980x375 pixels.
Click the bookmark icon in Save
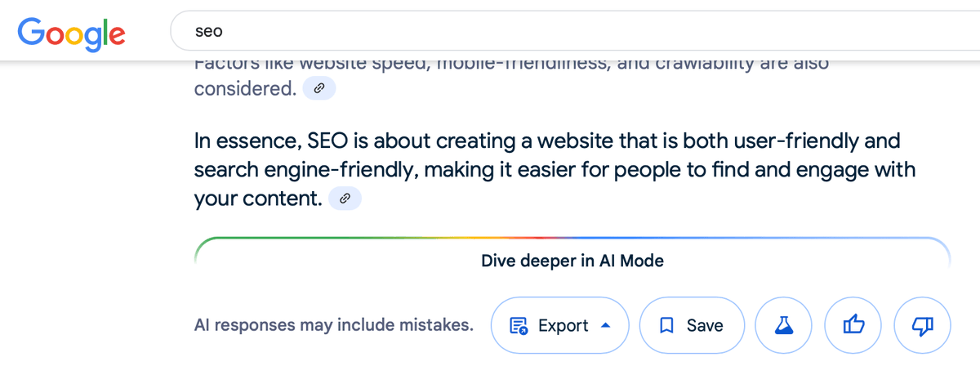point(666,325)
